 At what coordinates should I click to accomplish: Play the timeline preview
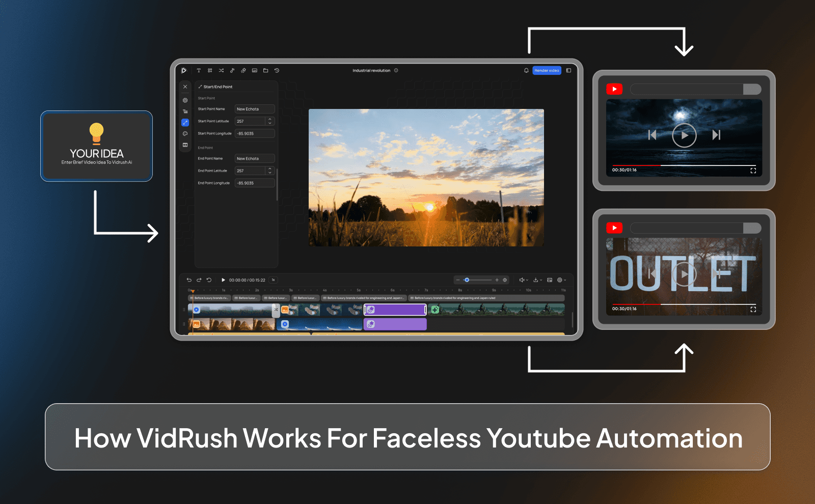[x=223, y=280]
